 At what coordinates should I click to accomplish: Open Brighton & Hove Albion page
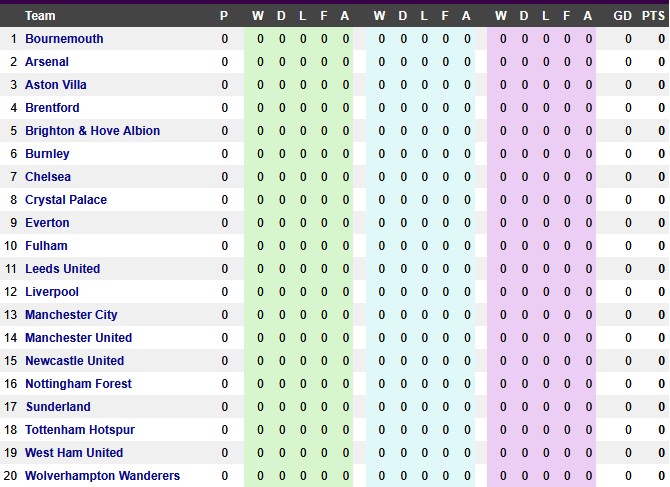tap(92, 131)
